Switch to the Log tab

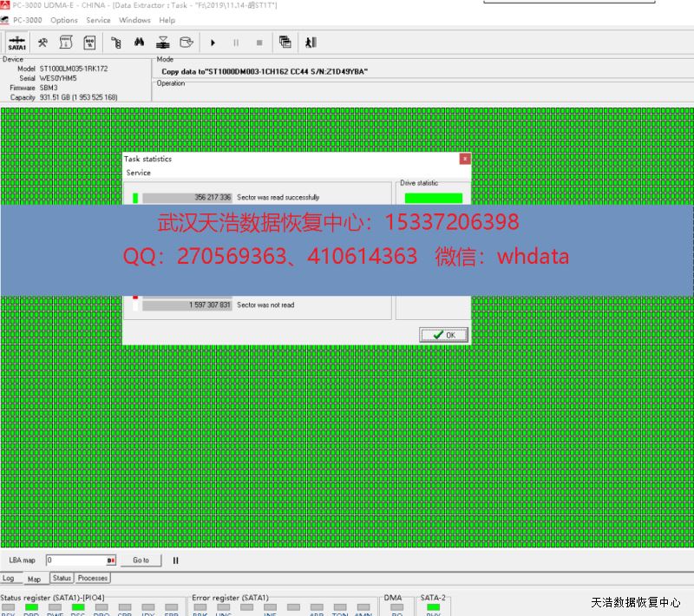pos(9,578)
